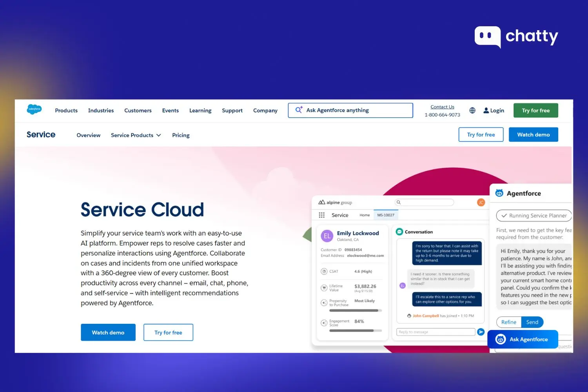Click the $3,882.26 lifetime value
This screenshot has width=588, height=392.
[x=365, y=286]
